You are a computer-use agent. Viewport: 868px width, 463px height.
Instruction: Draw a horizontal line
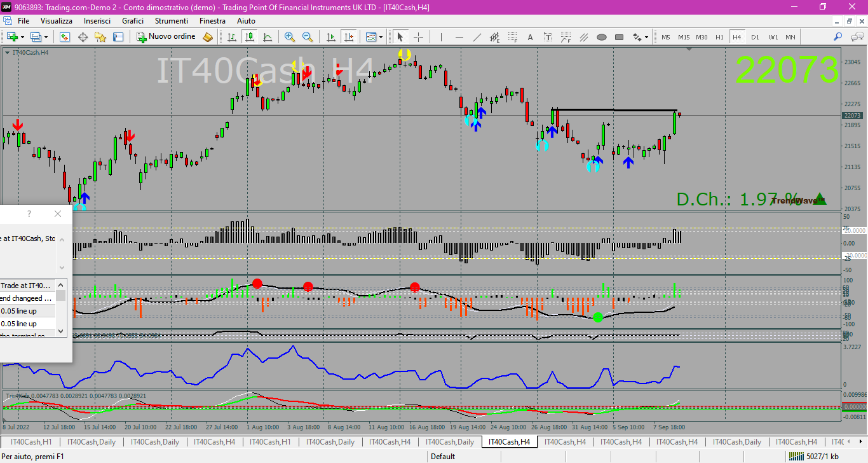tap(459, 37)
